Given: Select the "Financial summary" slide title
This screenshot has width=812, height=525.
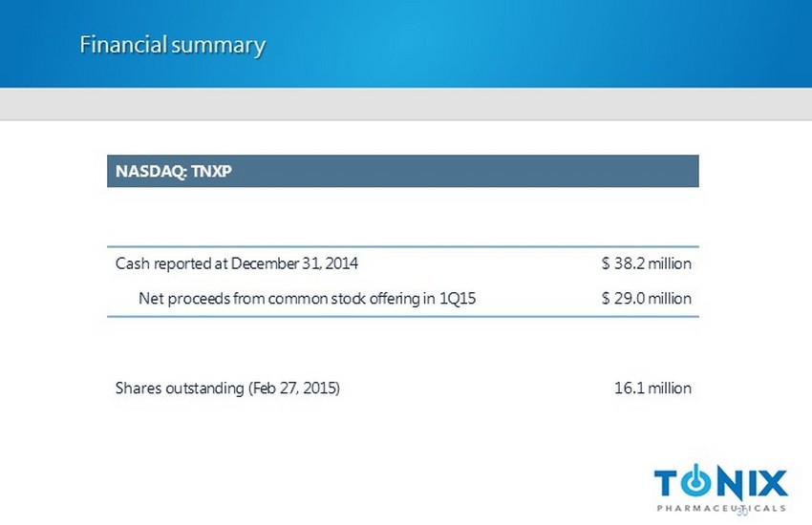Looking at the screenshot, I should tap(172, 45).
